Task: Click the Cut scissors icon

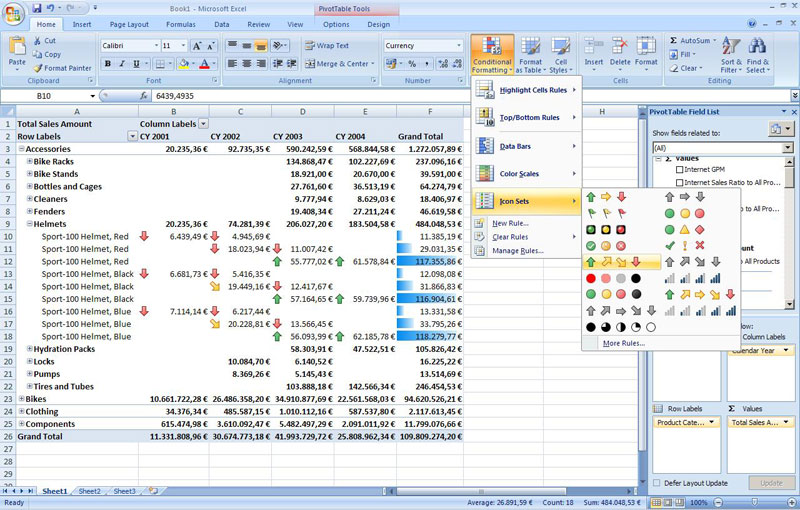Action: click(x=37, y=41)
